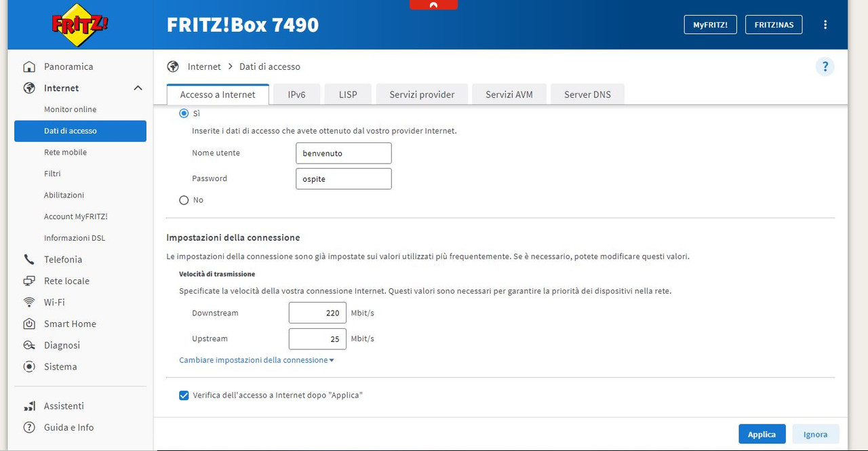Image resolution: width=868 pixels, height=451 pixels.
Task: Click the Telefonia phone icon
Action: (29, 259)
